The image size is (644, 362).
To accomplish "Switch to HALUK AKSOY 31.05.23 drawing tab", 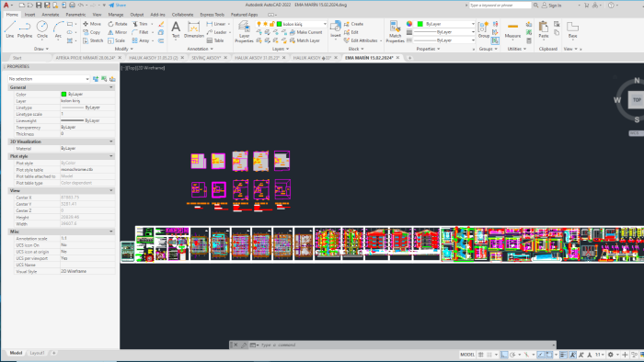I will [257, 58].
